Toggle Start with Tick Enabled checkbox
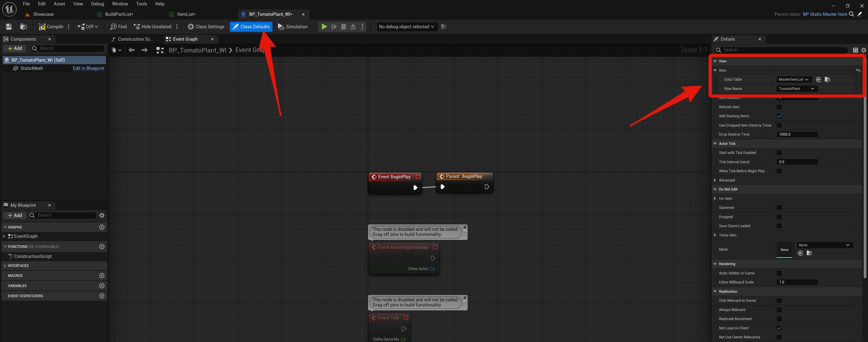The width and height of the screenshot is (868, 342). coord(779,153)
